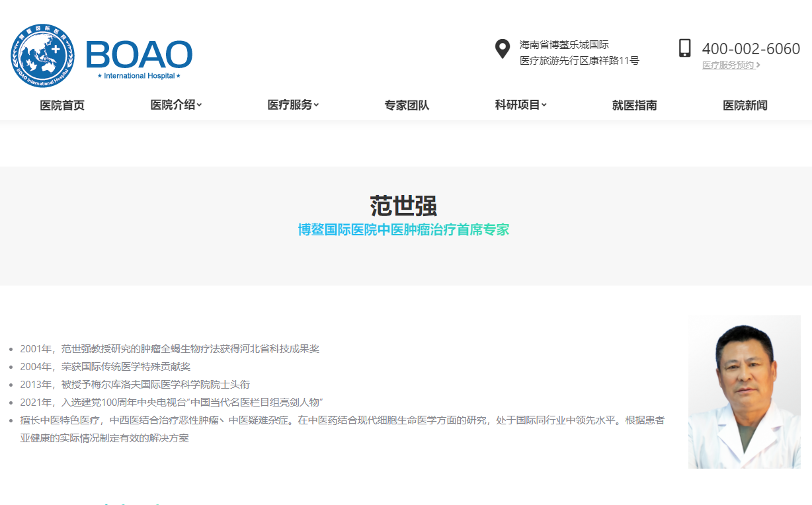Expand the 医疗服务 dropdown chevron
Viewport: 812px width, 505px height.
(316, 105)
